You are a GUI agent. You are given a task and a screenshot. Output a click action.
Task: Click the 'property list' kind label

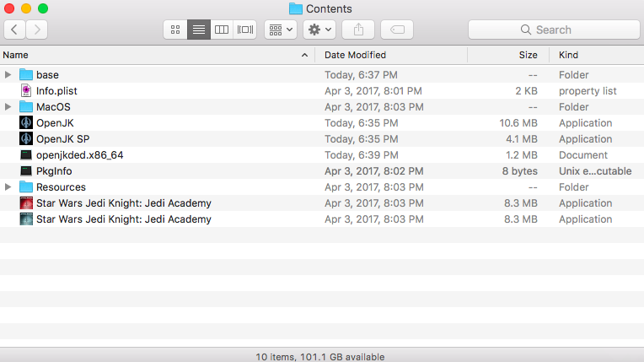tap(588, 91)
